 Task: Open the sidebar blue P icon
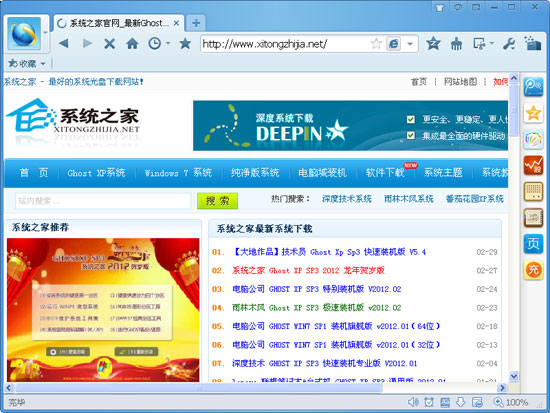point(533,87)
